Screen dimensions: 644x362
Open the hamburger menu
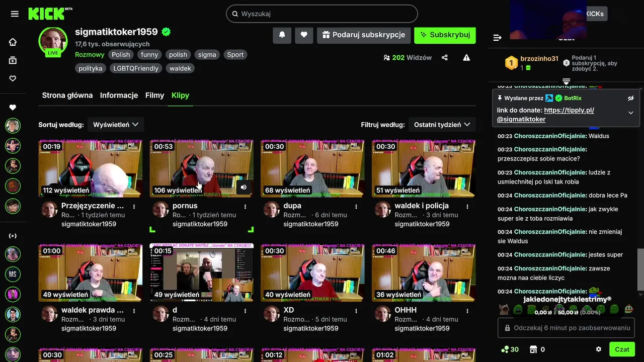point(15,14)
